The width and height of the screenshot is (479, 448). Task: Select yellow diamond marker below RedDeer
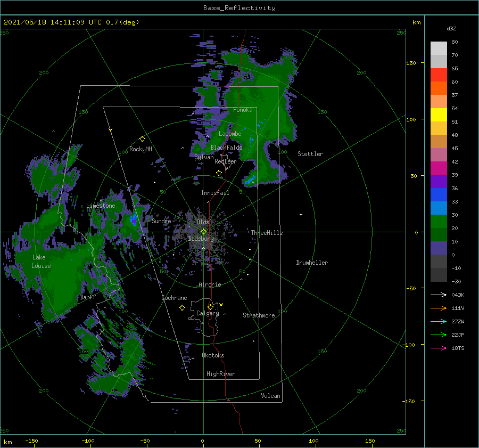[x=219, y=173]
